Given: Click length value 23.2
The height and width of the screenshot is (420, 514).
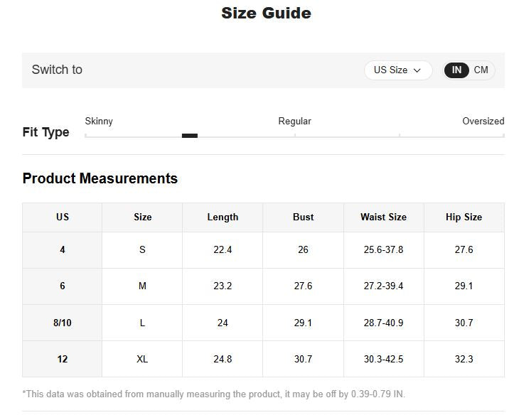Looking at the screenshot, I should point(223,286).
